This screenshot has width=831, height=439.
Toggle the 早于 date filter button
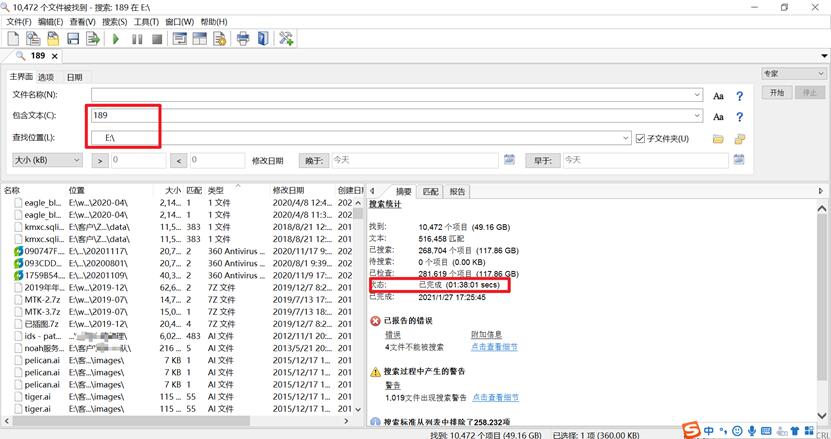542,159
